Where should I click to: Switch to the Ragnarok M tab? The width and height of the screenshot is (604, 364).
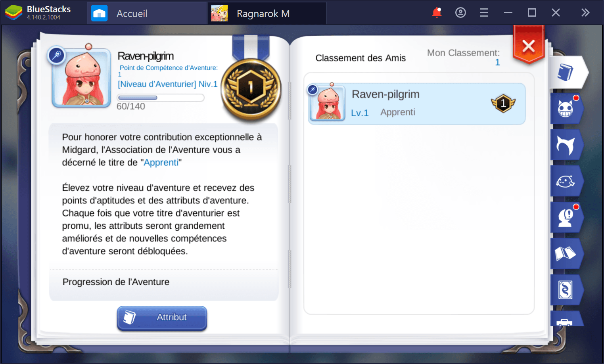tap(267, 13)
